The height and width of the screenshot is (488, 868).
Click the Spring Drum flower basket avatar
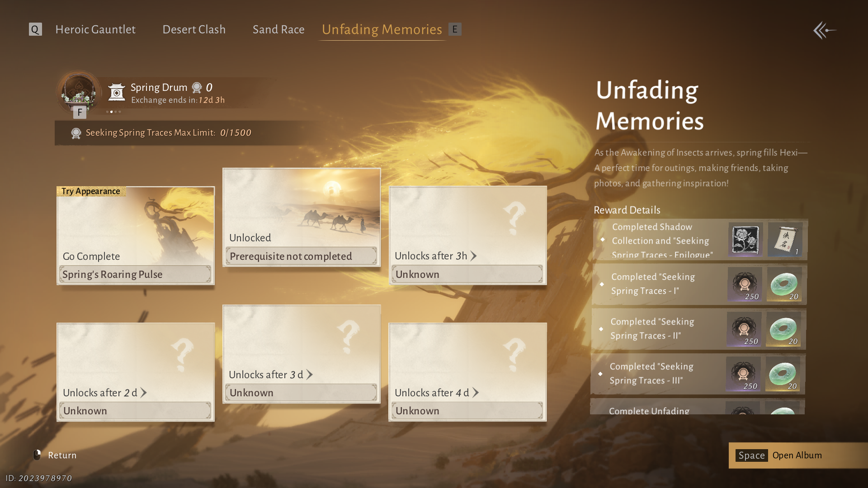tap(79, 91)
